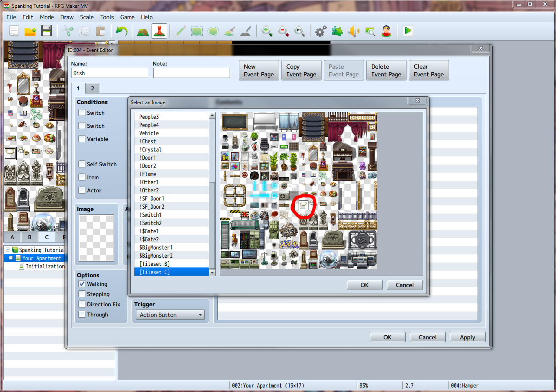Collapse the Spanking Tutorial tree node
556x392 pixels.
[x=7, y=250]
